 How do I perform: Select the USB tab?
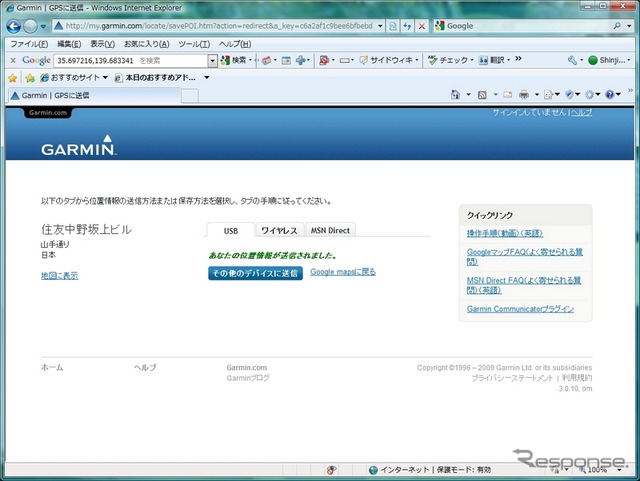point(231,230)
